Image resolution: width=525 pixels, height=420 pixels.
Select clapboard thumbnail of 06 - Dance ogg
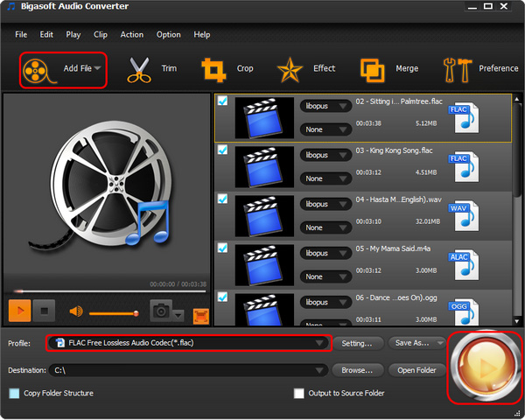[x=264, y=310]
